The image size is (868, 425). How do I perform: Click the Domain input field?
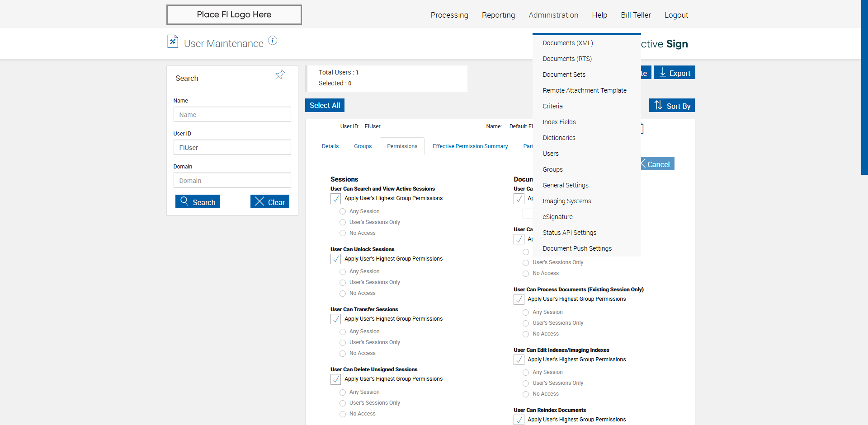pyautogui.click(x=232, y=181)
